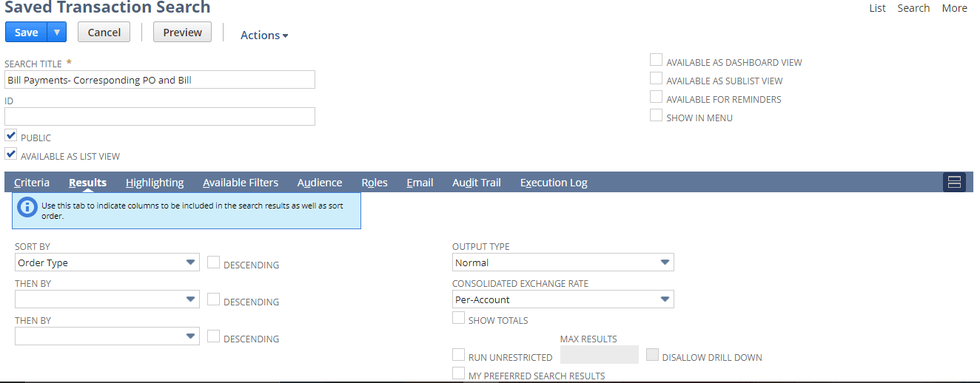Open the Highlighting tab
The image size is (980, 383).
click(x=155, y=183)
